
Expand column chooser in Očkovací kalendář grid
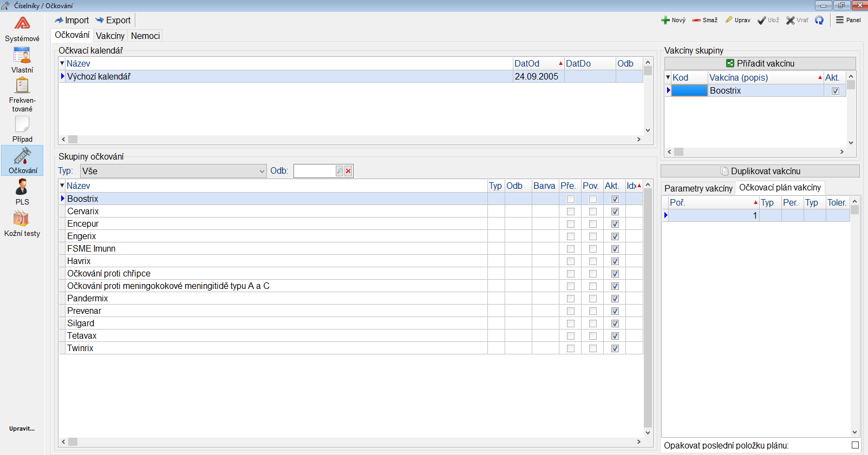coord(62,63)
